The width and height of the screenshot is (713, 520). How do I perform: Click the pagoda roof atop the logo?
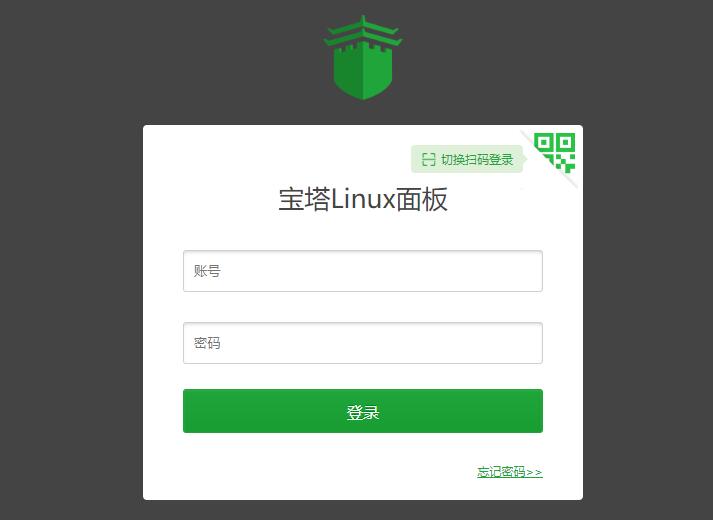(x=363, y=31)
